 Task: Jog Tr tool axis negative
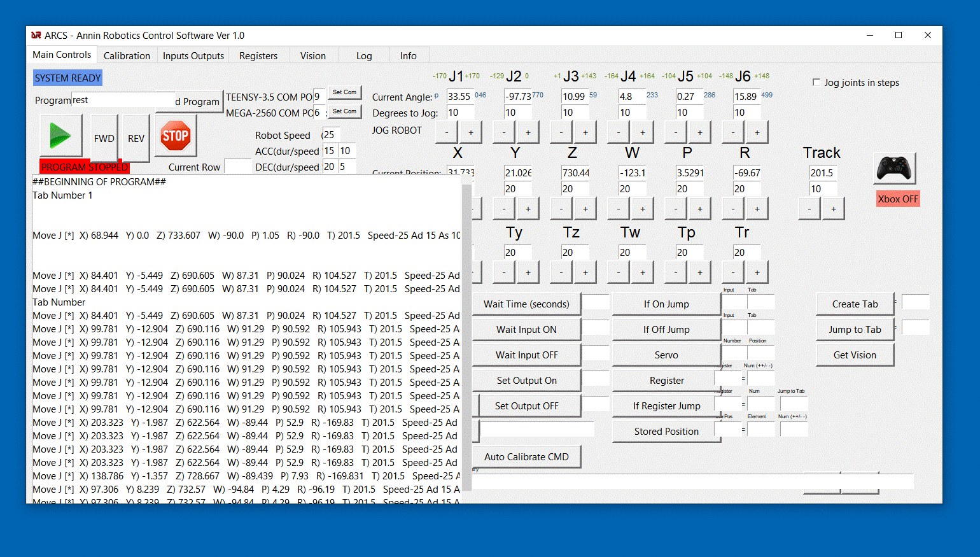[x=733, y=272]
